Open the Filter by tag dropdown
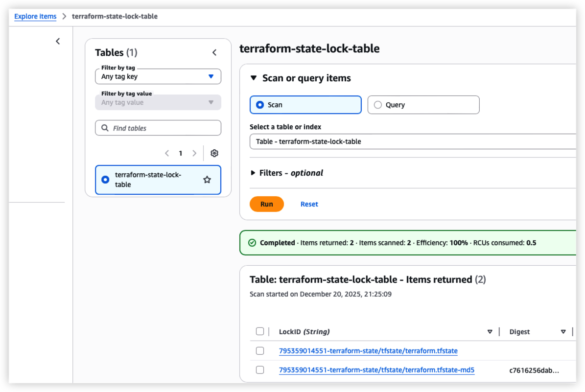The image size is (585, 392). coord(158,76)
